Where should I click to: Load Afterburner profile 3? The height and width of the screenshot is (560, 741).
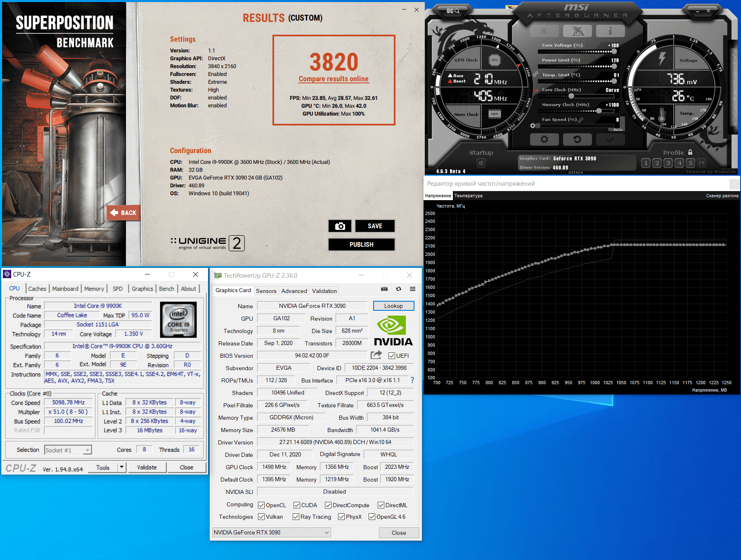(x=668, y=163)
